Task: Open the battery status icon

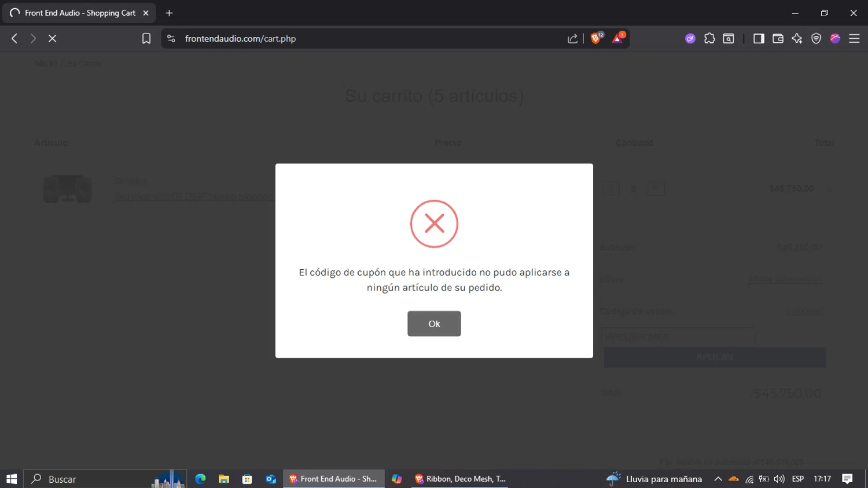Action: pos(764,479)
